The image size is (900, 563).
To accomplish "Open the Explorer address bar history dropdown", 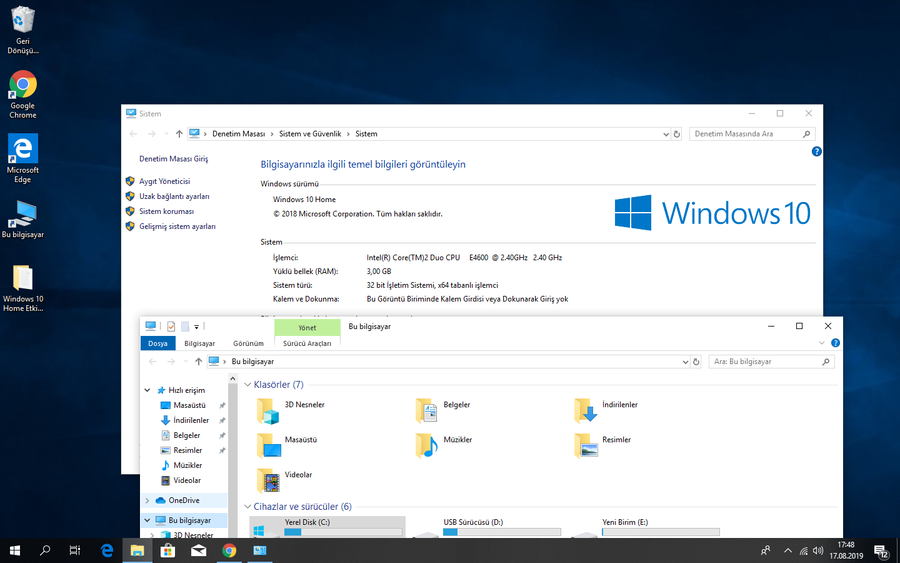I will 685,361.
